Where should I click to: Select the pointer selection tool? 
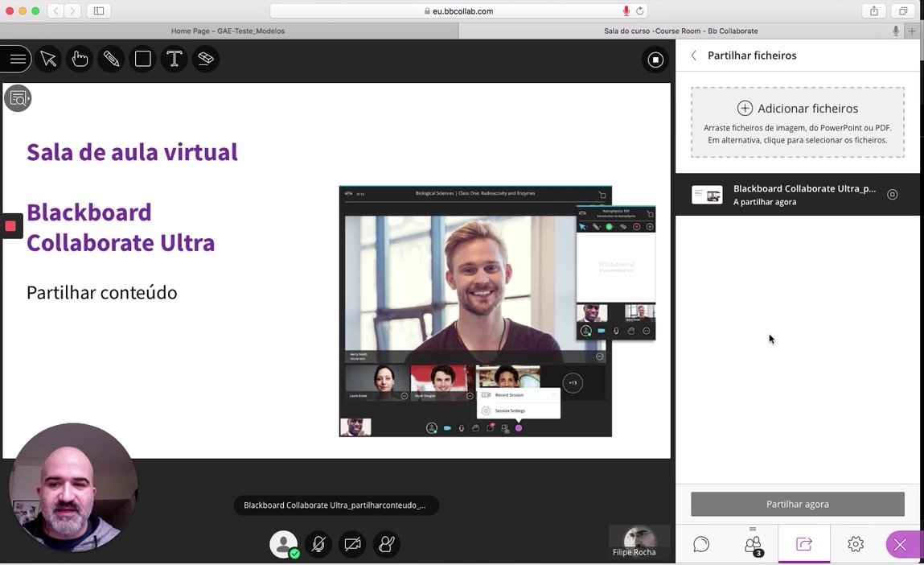pyautogui.click(x=48, y=59)
